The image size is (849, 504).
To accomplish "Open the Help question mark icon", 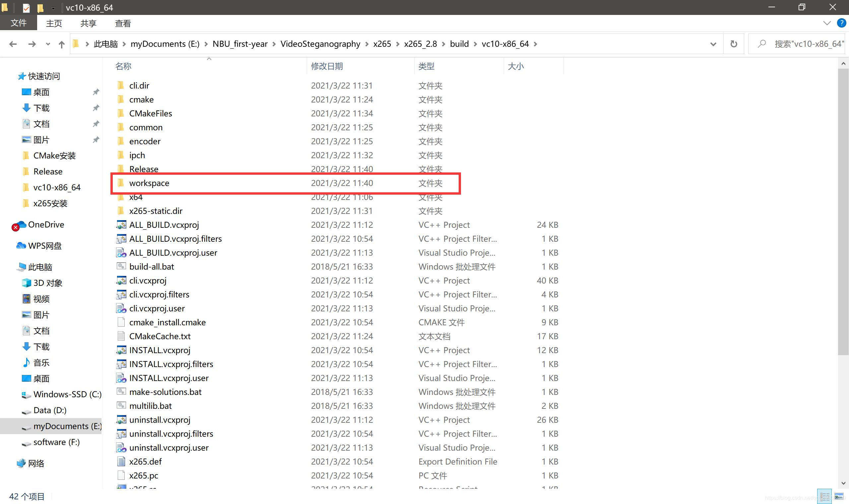I will pos(841,23).
